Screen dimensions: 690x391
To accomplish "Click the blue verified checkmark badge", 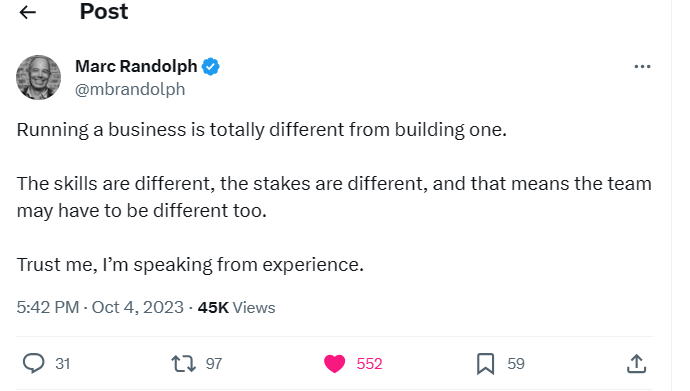I will pyautogui.click(x=210, y=67).
